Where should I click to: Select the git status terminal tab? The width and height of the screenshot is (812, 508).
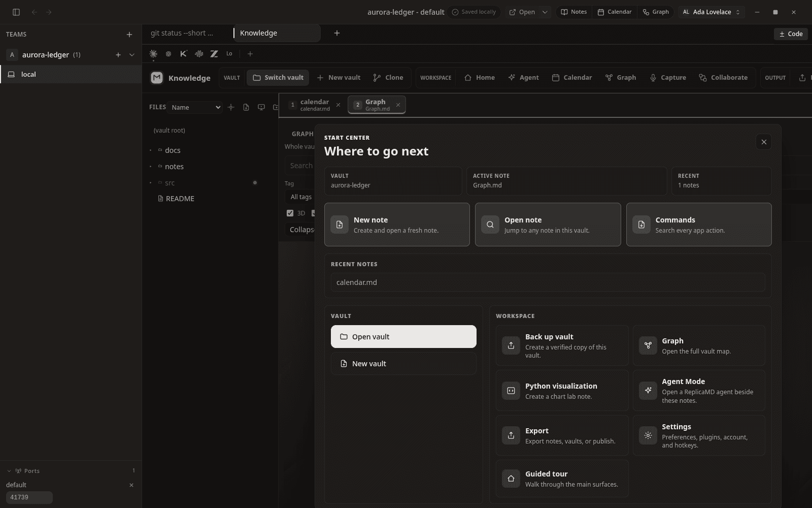point(182,33)
